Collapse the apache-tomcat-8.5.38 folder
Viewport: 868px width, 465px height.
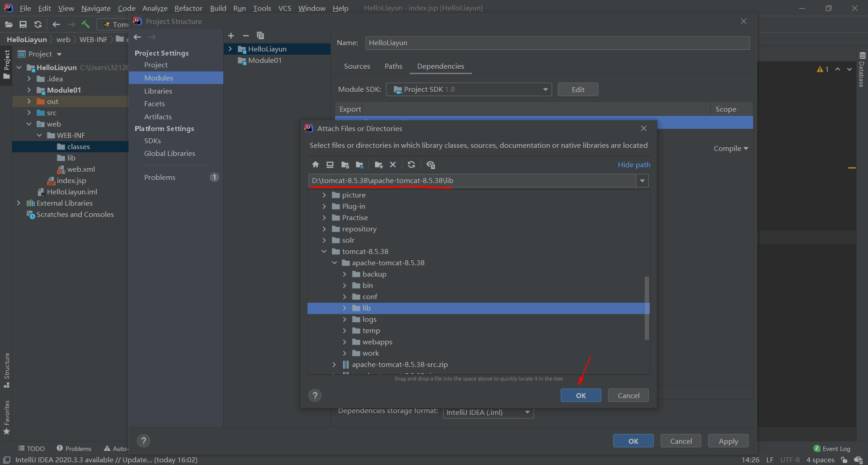point(334,263)
